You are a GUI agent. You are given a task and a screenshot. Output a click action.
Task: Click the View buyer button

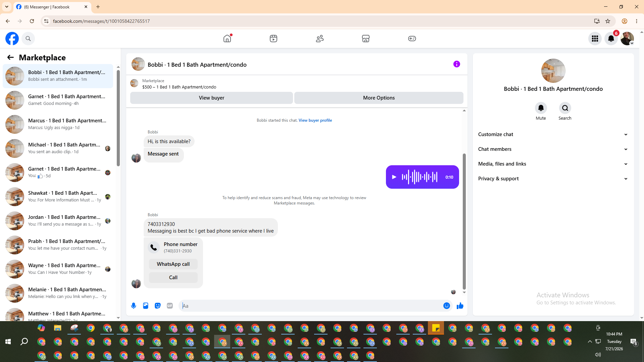point(211,98)
